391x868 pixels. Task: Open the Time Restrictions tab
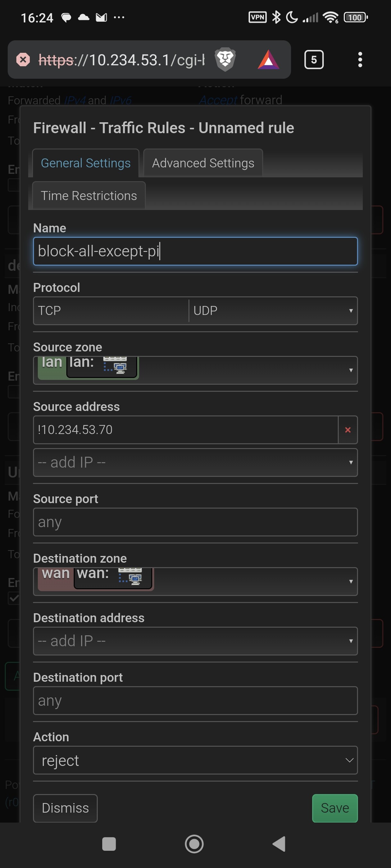89,196
